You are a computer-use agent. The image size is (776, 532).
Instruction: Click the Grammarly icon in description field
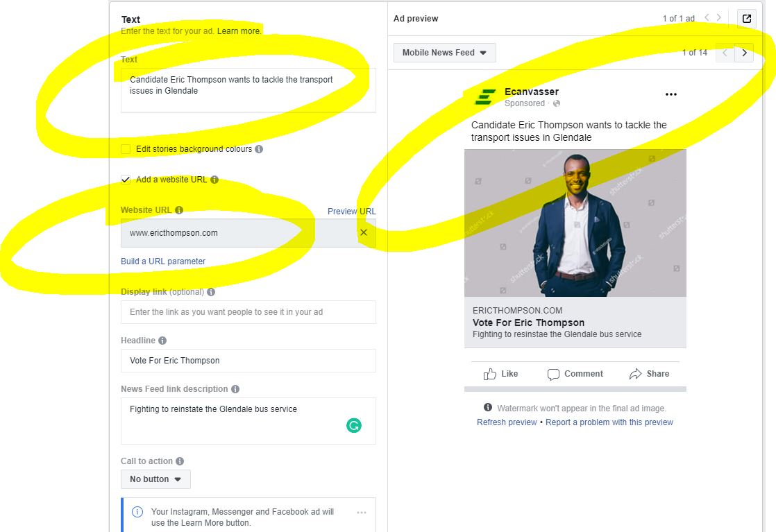(354, 425)
